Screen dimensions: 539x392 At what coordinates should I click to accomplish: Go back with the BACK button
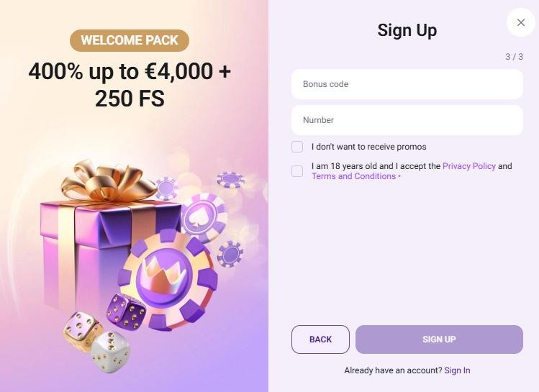click(320, 339)
